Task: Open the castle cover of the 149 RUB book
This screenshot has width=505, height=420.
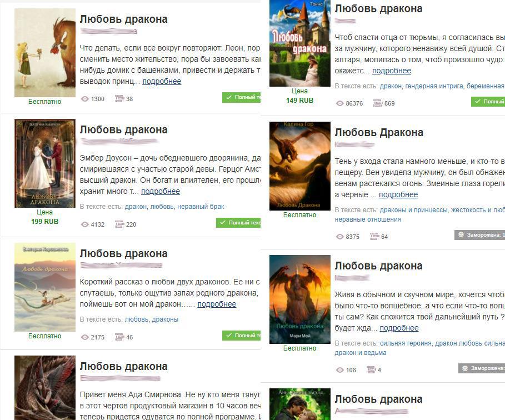Action: click(x=300, y=43)
